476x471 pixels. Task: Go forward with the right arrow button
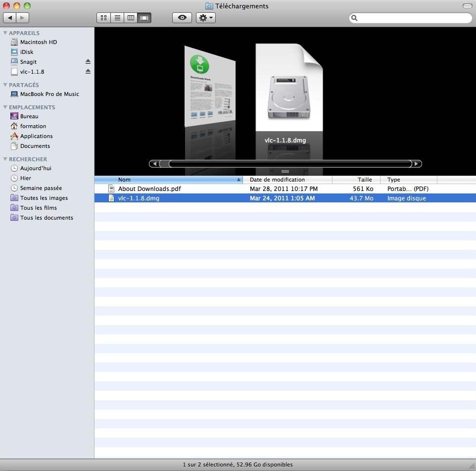coord(23,18)
